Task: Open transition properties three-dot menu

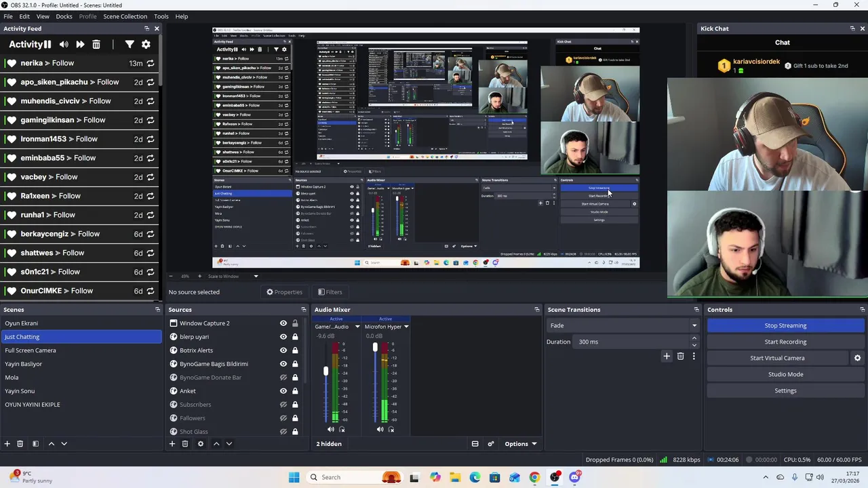Action: tap(694, 356)
